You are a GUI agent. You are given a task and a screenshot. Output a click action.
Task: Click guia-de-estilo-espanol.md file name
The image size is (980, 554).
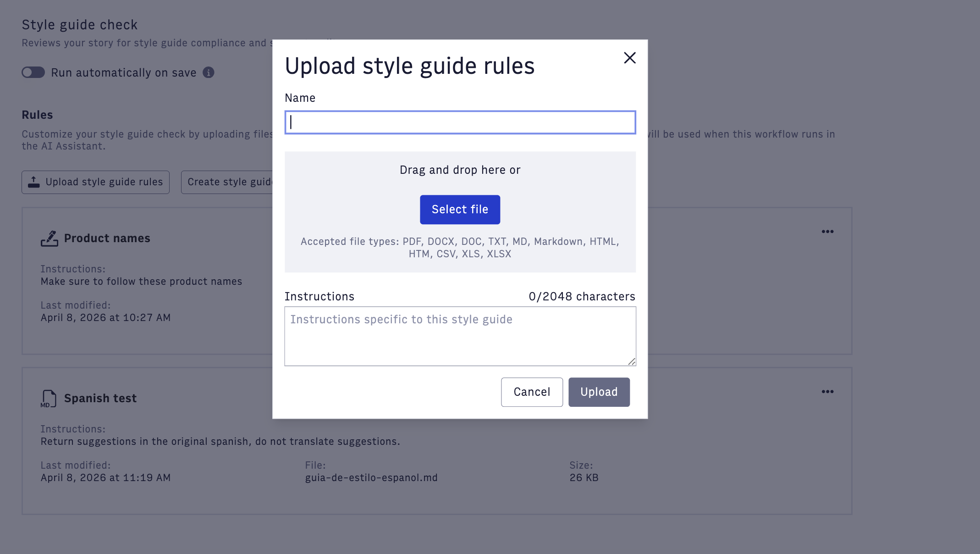point(371,478)
